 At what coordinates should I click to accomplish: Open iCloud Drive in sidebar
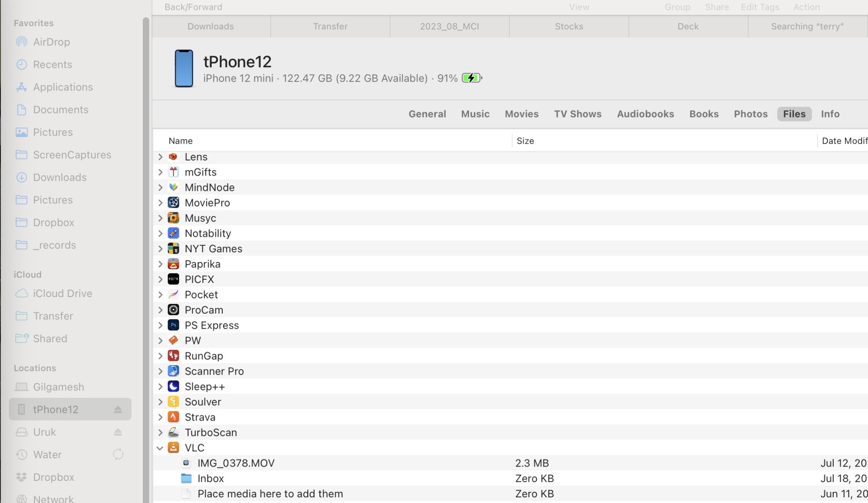(62, 294)
